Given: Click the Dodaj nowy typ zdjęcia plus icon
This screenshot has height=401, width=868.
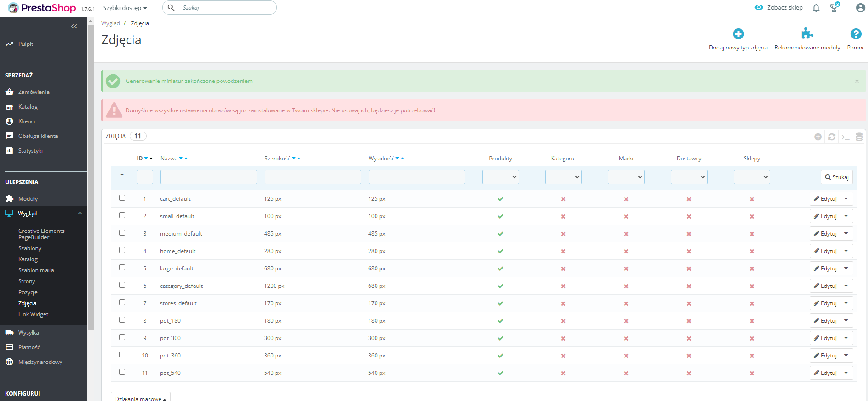Looking at the screenshot, I should point(738,34).
